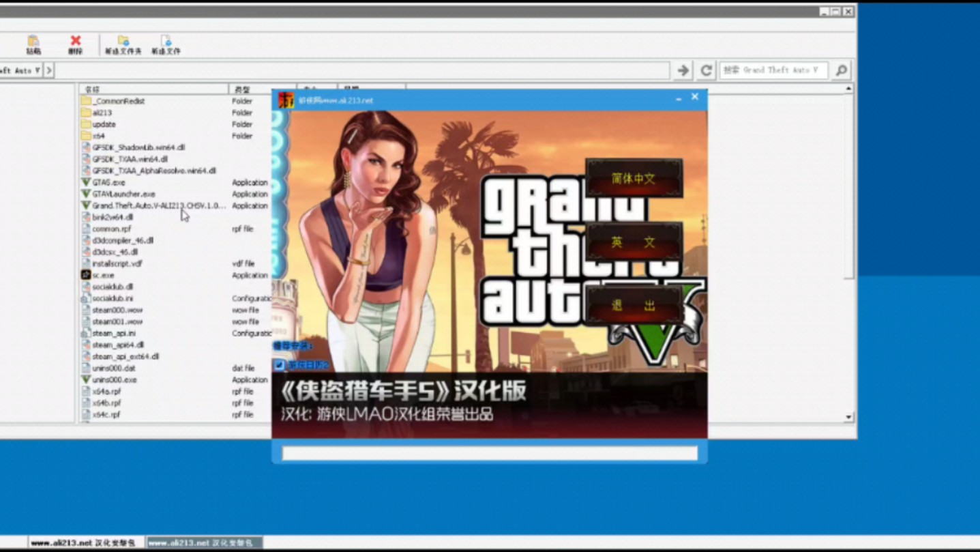
Task: Select x64a.rpf in the list
Action: point(106,391)
